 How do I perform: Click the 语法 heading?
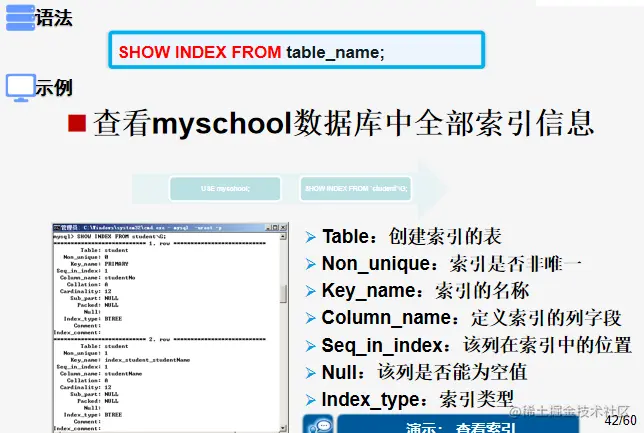54,18
